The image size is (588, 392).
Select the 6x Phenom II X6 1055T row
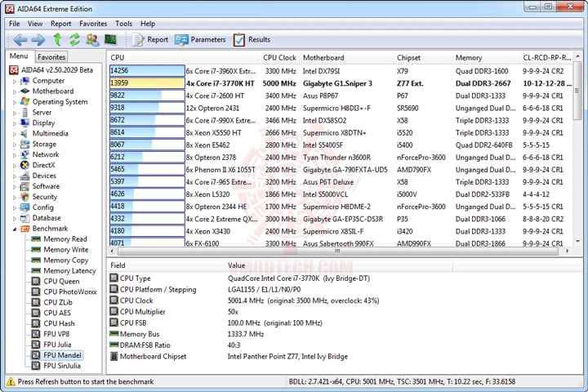coord(341,170)
